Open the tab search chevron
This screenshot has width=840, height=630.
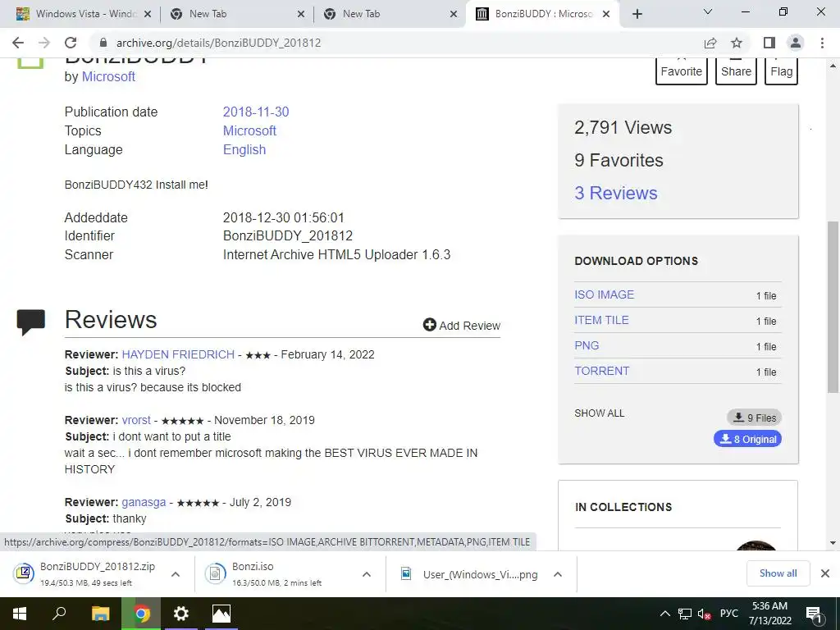[708, 11]
